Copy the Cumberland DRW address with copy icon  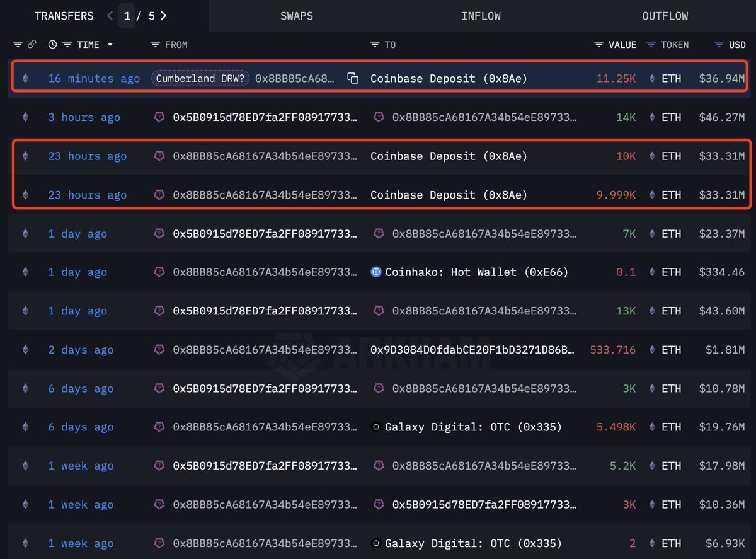pos(353,79)
